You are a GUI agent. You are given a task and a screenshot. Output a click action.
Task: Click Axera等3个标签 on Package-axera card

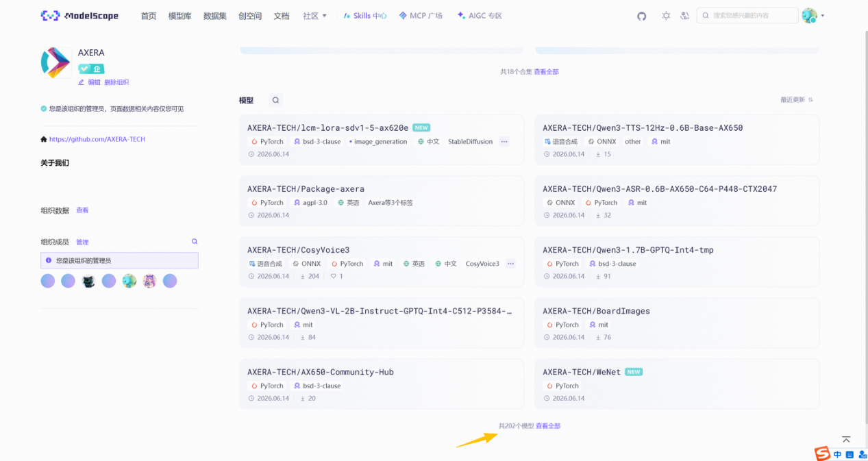[390, 203]
